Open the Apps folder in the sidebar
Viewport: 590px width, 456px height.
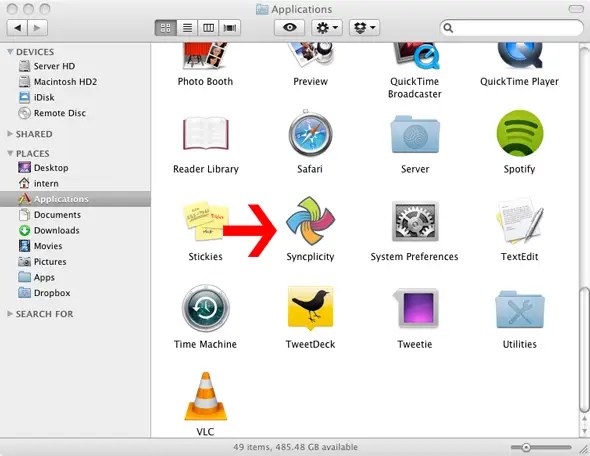coord(75,277)
